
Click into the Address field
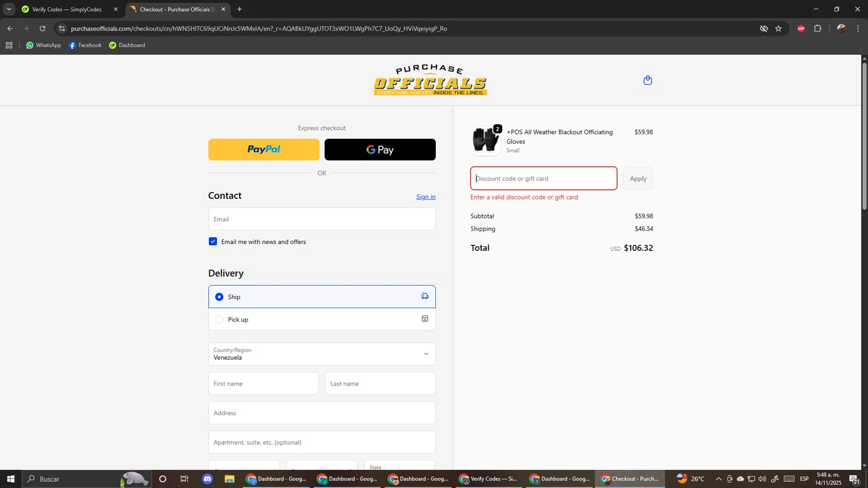tap(322, 413)
